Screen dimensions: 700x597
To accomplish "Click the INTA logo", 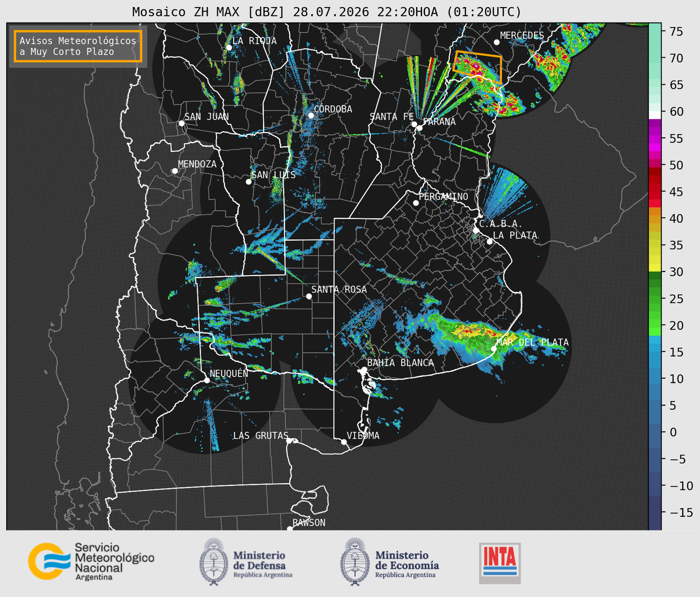I will point(500,563).
